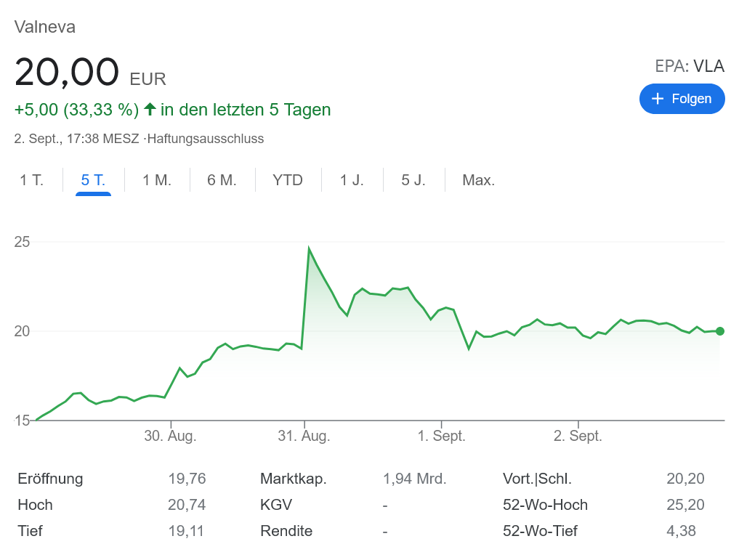This screenshot has height=560, width=731.
Task: Show the 1 M. chart range
Action: tap(157, 180)
